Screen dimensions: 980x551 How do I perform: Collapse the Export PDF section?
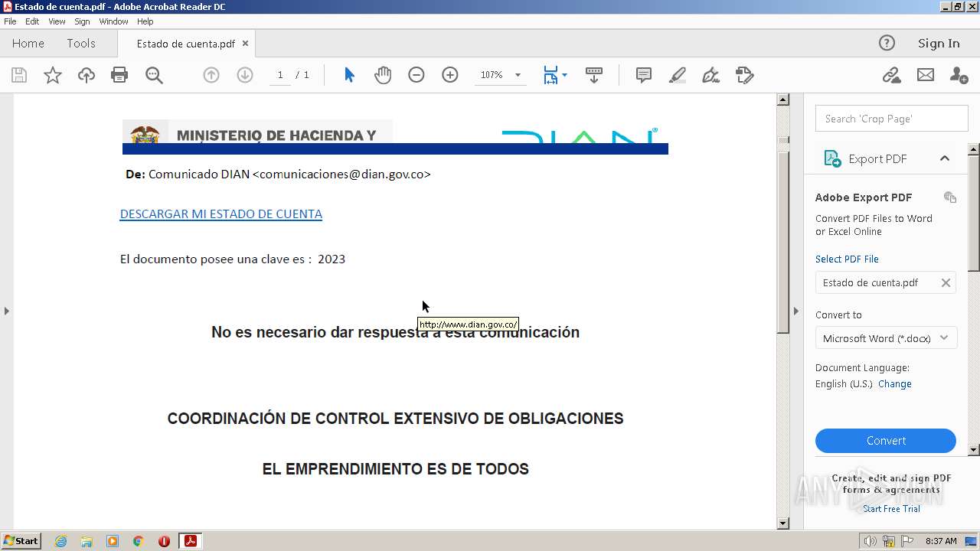tap(944, 158)
